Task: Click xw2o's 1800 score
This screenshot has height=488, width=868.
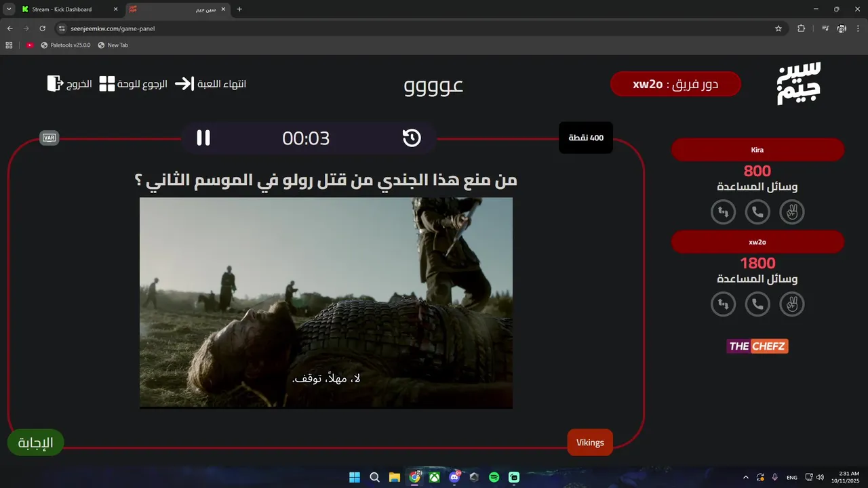Action: coord(757,263)
